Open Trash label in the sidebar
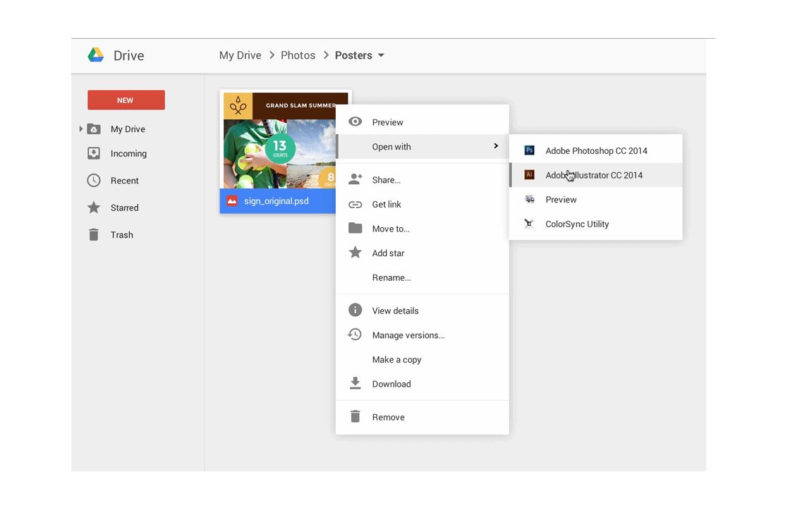 [x=122, y=235]
